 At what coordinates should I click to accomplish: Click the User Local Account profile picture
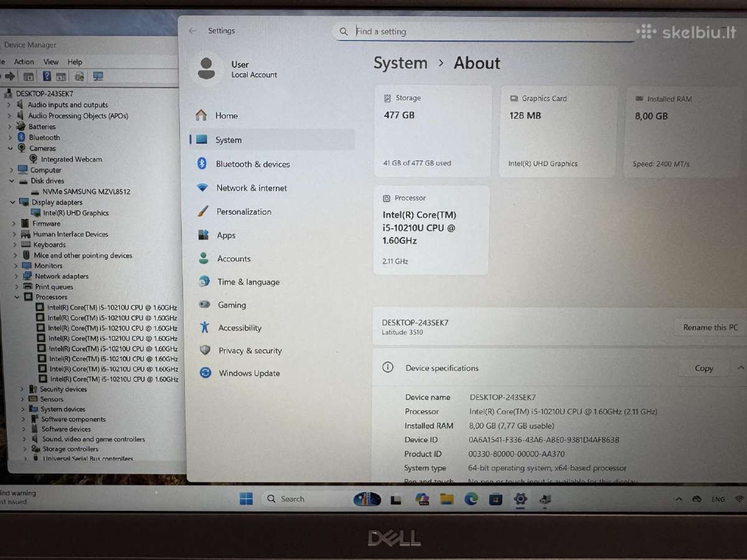pos(206,68)
